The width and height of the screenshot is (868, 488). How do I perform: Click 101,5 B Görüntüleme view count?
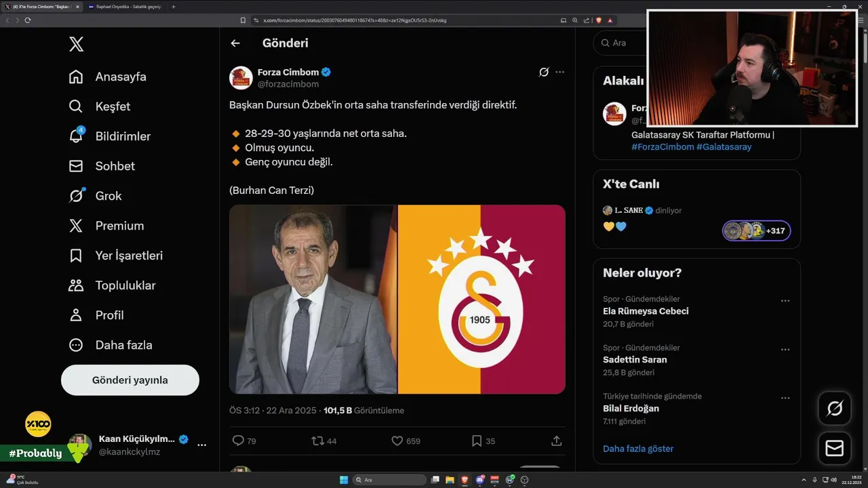click(364, 411)
